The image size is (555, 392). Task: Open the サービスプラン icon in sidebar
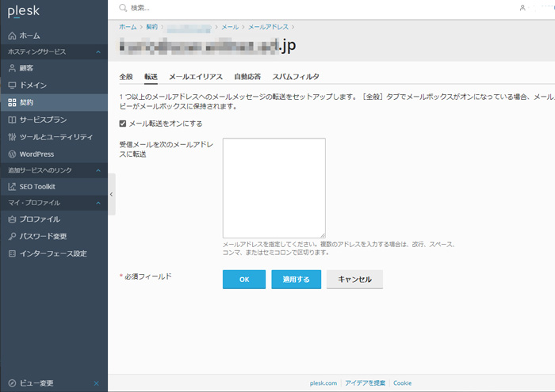pyautogui.click(x=12, y=120)
